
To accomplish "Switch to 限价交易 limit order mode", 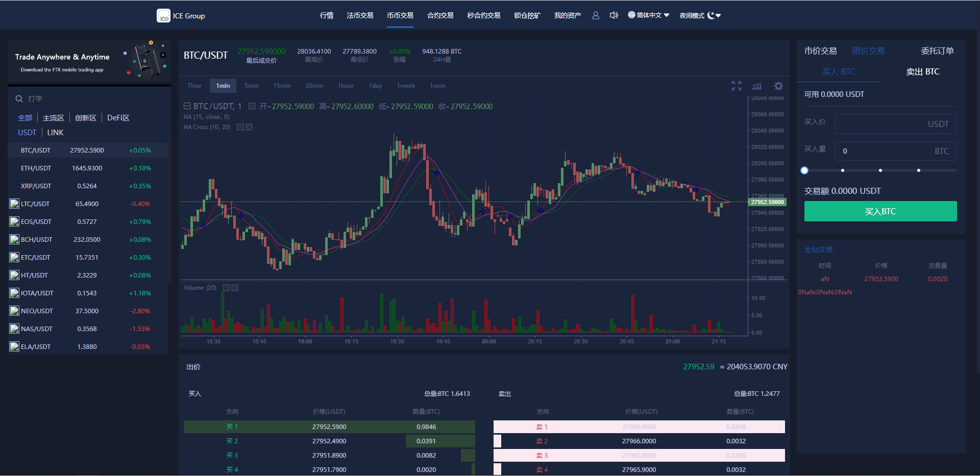I will point(868,51).
